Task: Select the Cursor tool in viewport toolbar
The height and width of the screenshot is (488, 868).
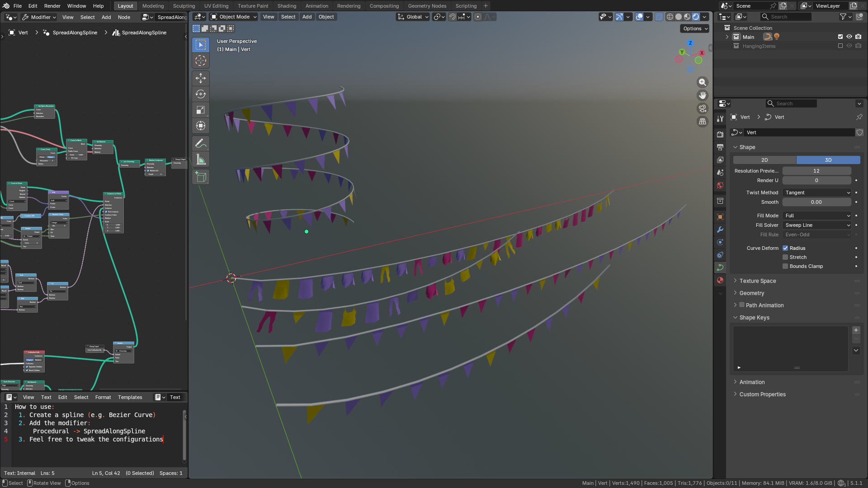Action: pos(201,61)
